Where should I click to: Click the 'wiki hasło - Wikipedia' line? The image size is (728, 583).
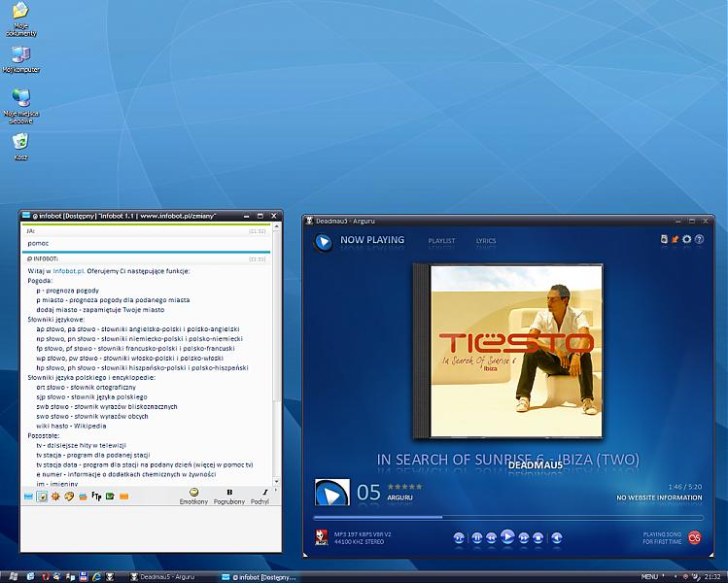[x=71, y=426]
